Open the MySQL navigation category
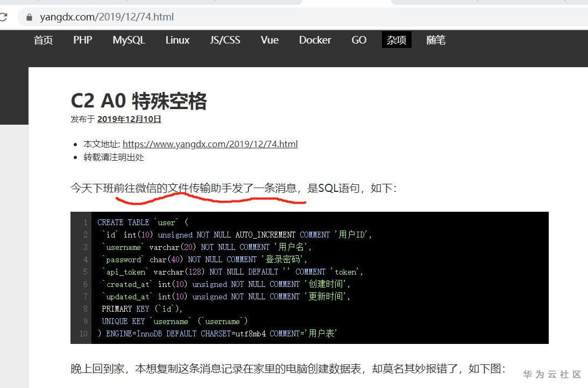Viewport: 588px width, 388px height. pyautogui.click(x=129, y=40)
